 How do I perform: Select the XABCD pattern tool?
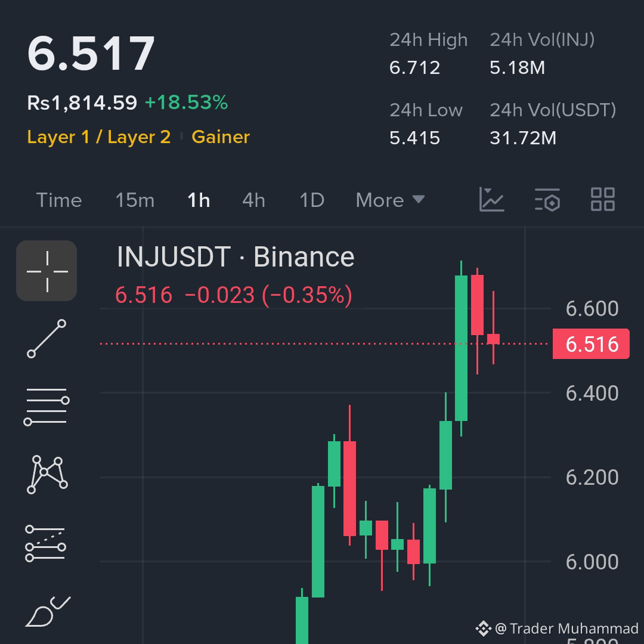click(47, 475)
